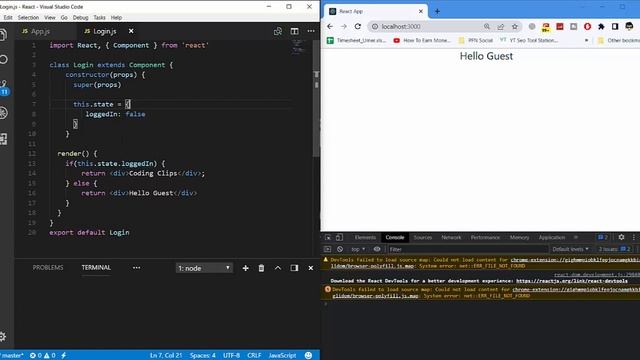The width and height of the screenshot is (640, 360).
Task: Open the Help menu in VS Code
Action: [116, 18]
